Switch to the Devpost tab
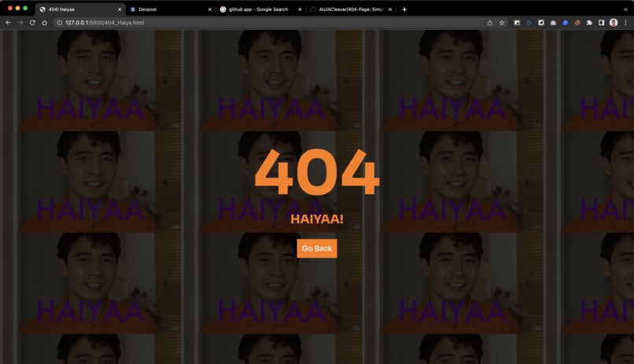This screenshot has height=364, width=634. (171, 9)
